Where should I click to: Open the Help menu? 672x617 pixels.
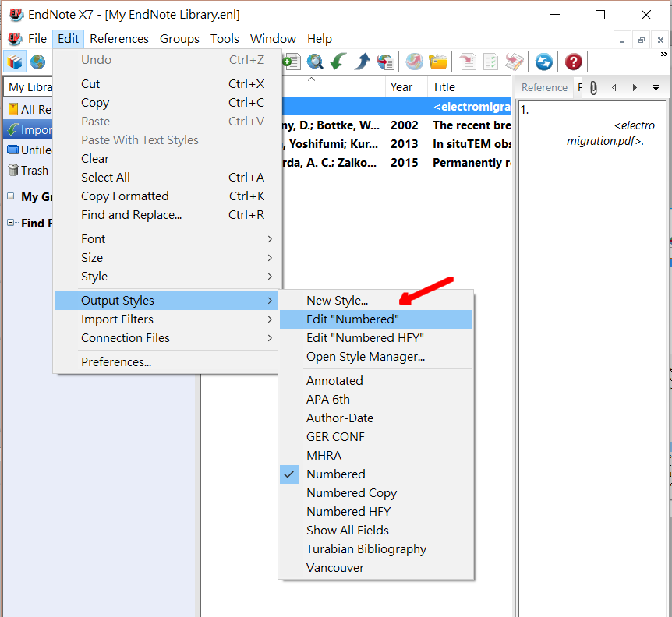pos(320,39)
